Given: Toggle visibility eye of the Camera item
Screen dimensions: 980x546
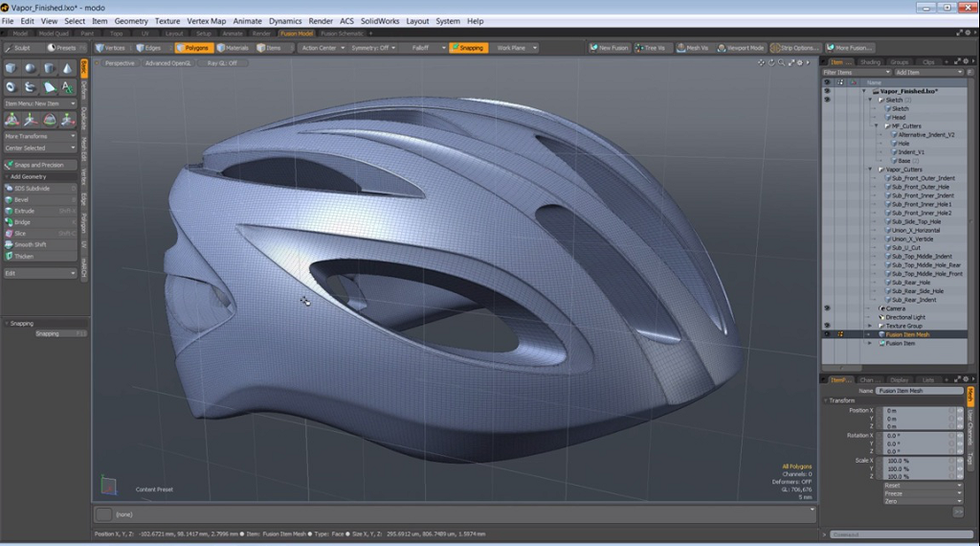Looking at the screenshot, I should coord(827,308).
